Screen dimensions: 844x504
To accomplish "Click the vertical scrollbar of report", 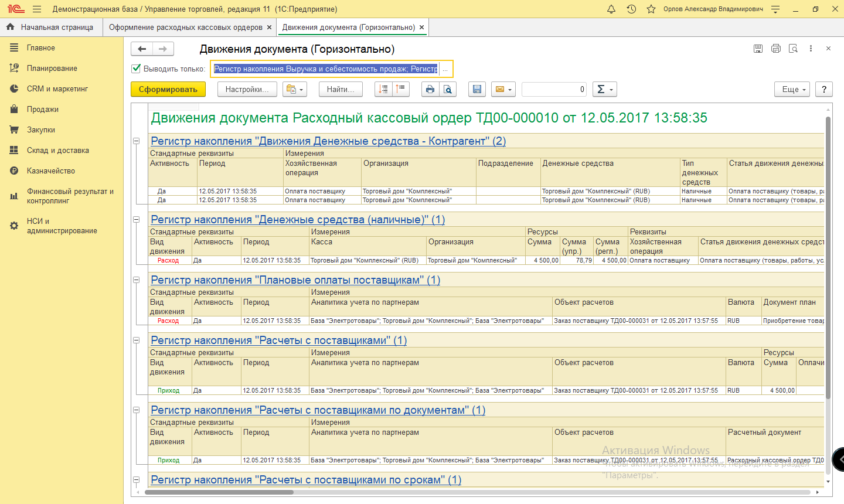I will pos(828,258).
